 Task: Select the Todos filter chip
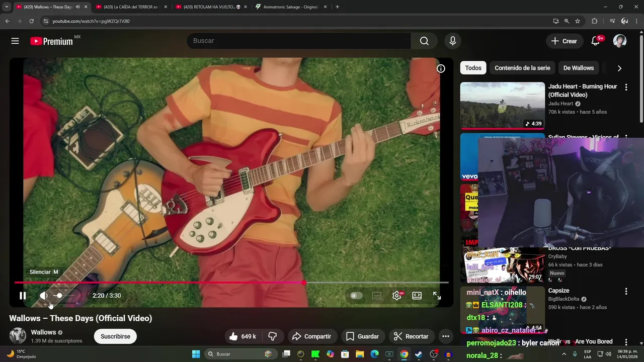pyautogui.click(x=473, y=68)
